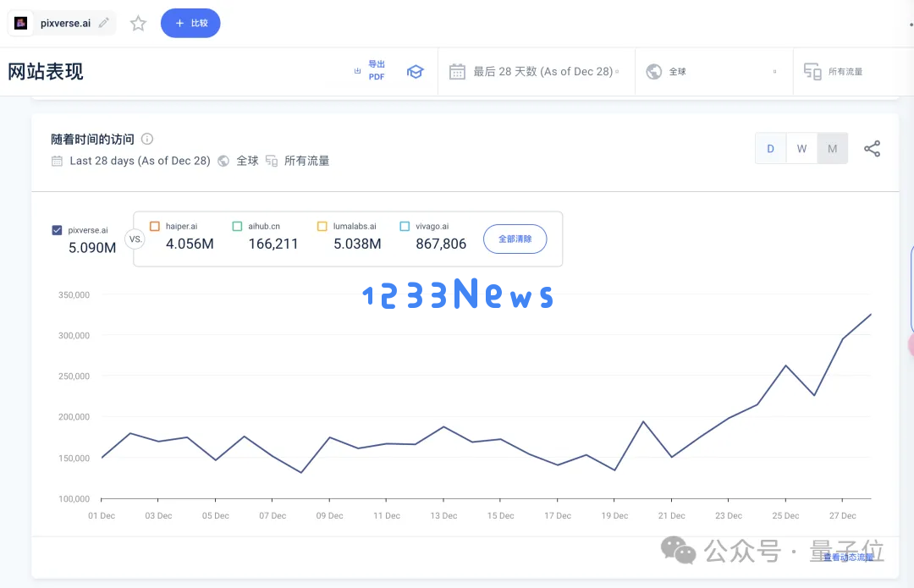This screenshot has height=588, width=914.
Task: Click the calendar icon in the header date picker
Action: 457,72
